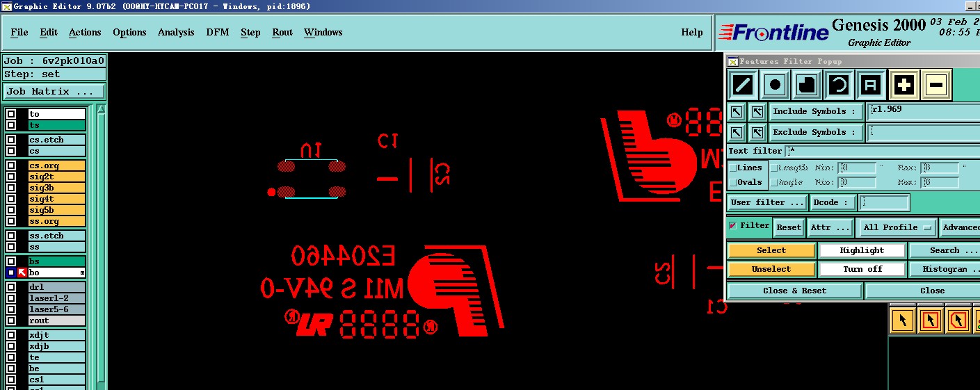Image resolution: width=980 pixels, height=390 pixels.
Task: Select the third arrow selection tool icon
Action: click(957, 320)
